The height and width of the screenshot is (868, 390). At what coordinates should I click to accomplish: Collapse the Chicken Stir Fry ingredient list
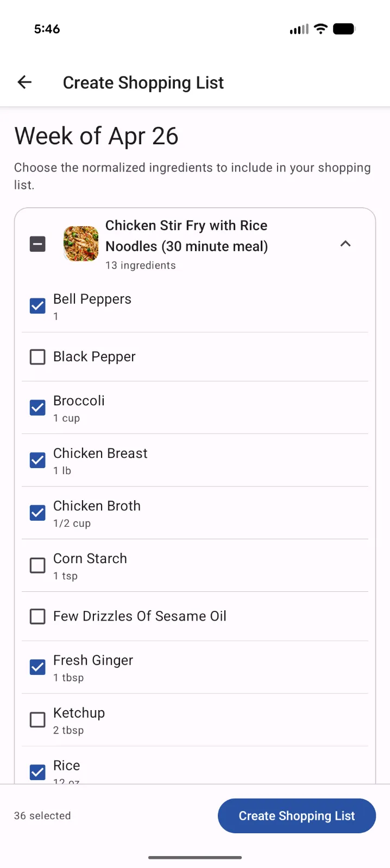click(x=345, y=244)
